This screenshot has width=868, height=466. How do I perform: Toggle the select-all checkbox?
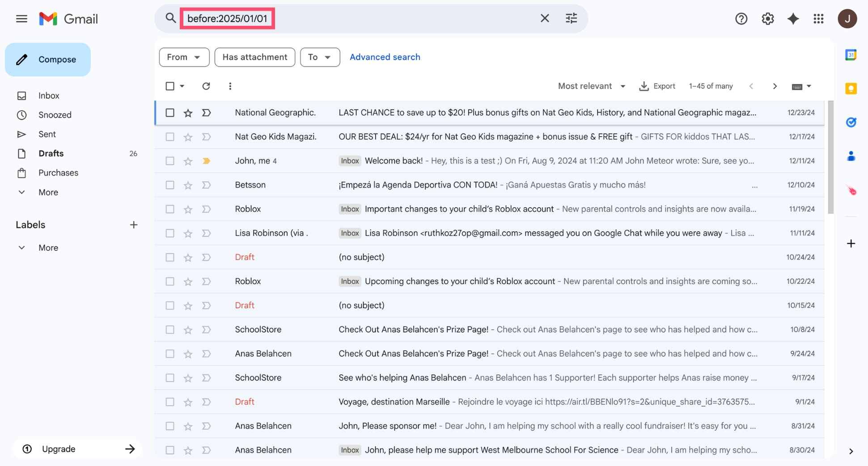(170, 86)
